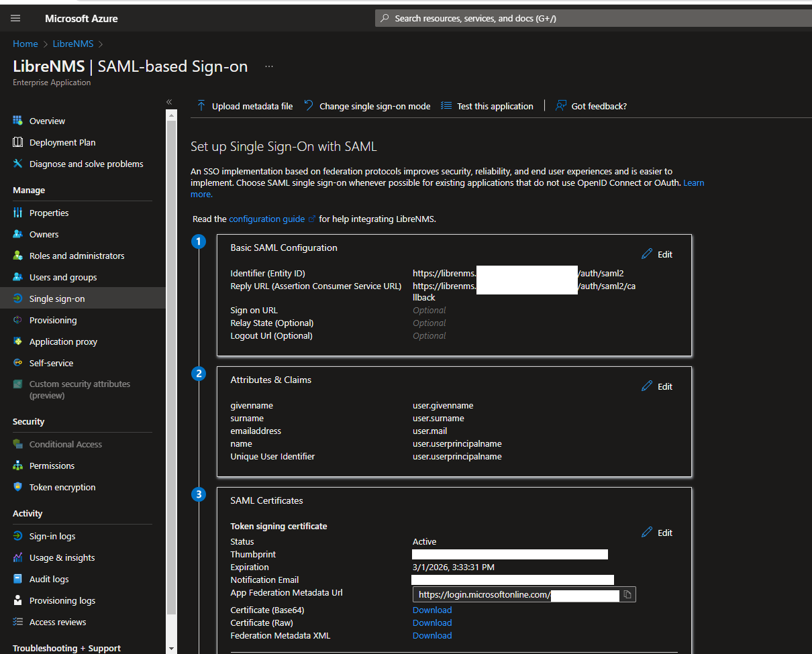Collapse the sidebar with the double chevron
This screenshot has width=812, height=654.
[169, 102]
